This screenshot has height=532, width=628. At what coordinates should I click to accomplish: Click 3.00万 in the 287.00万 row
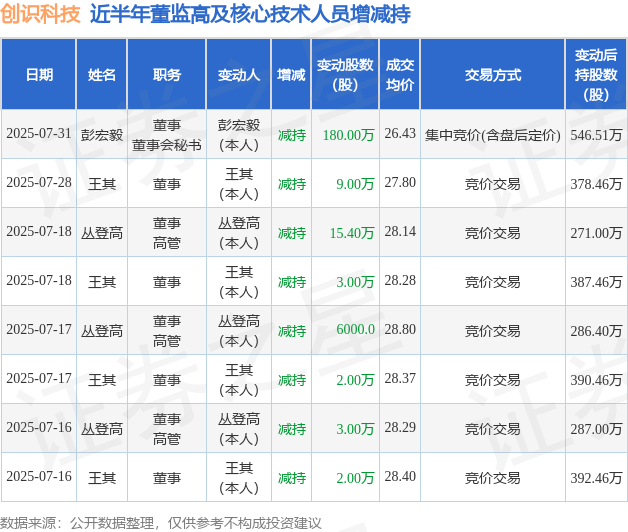pos(355,429)
